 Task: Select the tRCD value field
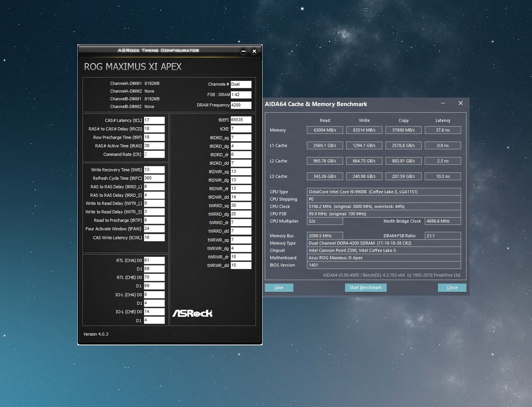pos(154,129)
